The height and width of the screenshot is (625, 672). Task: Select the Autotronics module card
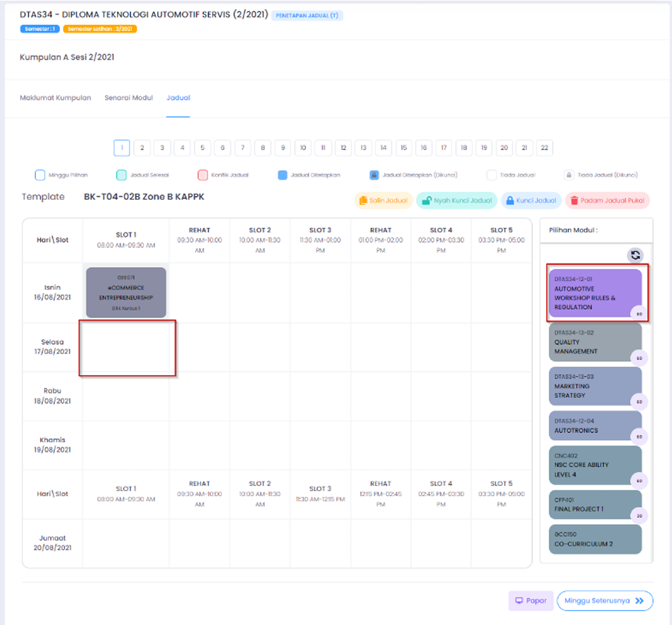coord(594,426)
